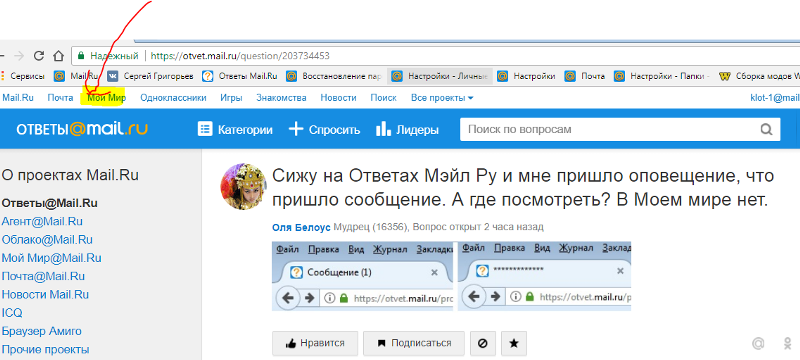Go to the browser home page icon
Screen dimensions: 800x360
[59, 56]
